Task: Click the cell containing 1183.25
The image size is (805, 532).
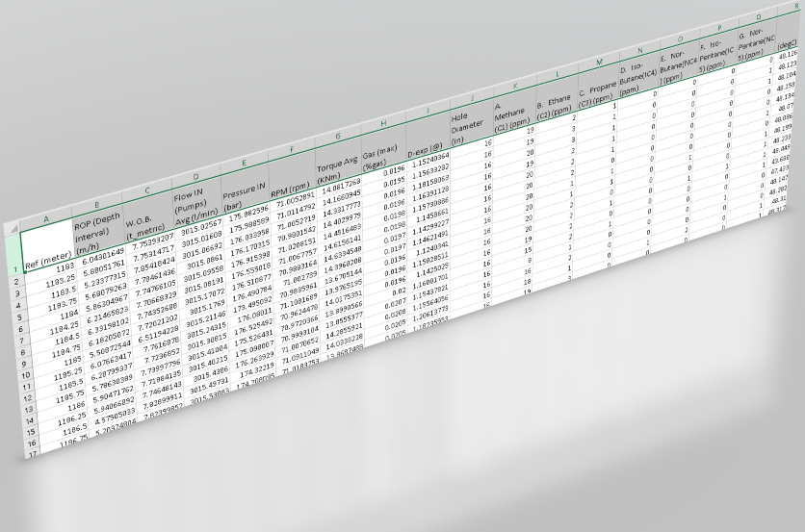Action: tap(50, 281)
